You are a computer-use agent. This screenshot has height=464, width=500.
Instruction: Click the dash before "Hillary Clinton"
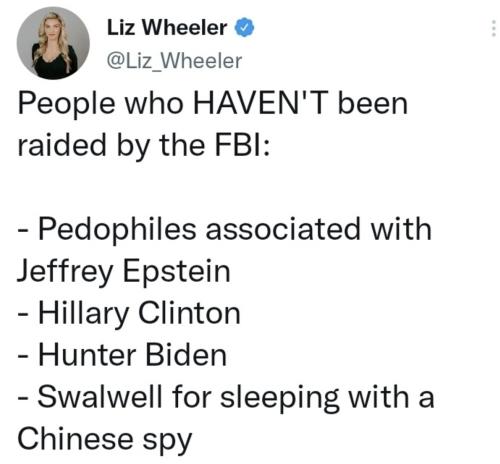[x=23, y=315]
